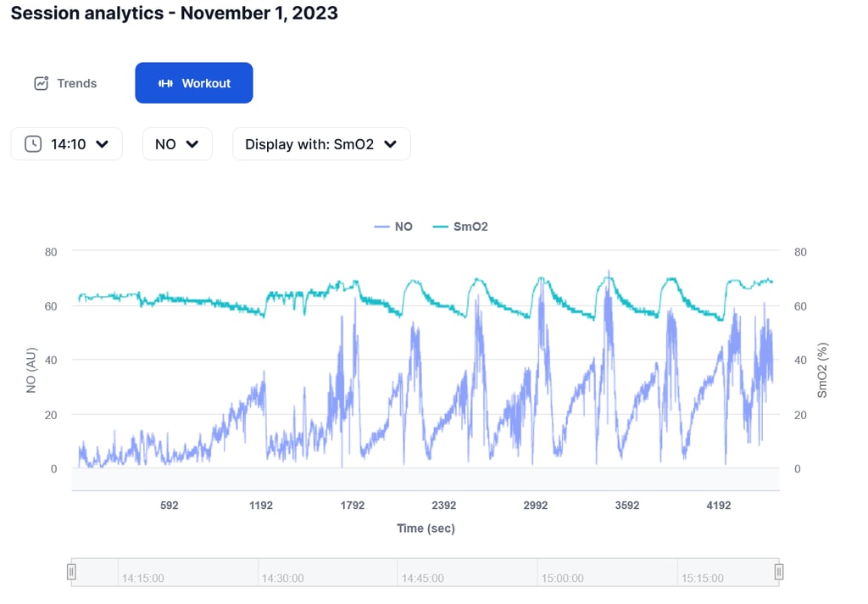Click the left timeline slider handle icon
The image size is (868, 604).
pyautogui.click(x=72, y=571)
